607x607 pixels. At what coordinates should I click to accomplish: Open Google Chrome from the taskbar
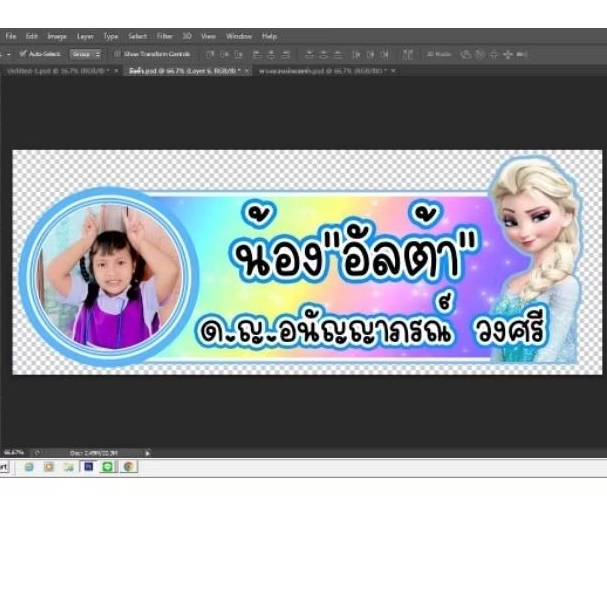(128, 466)
